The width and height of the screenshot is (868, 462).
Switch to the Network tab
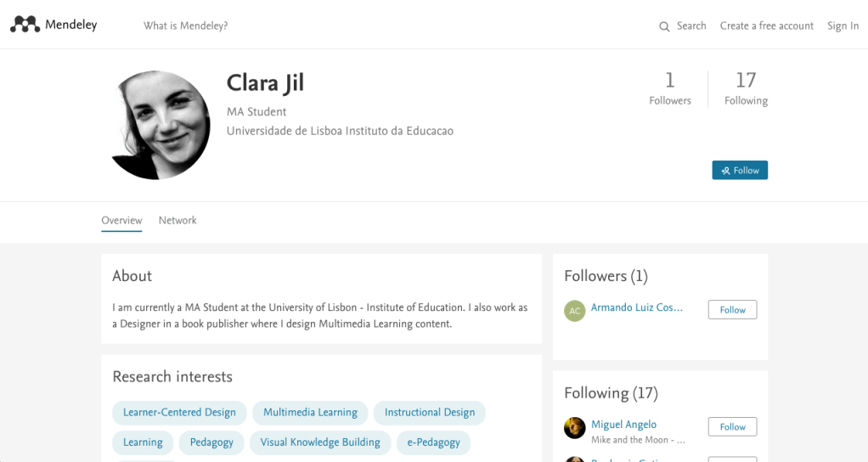178,220
